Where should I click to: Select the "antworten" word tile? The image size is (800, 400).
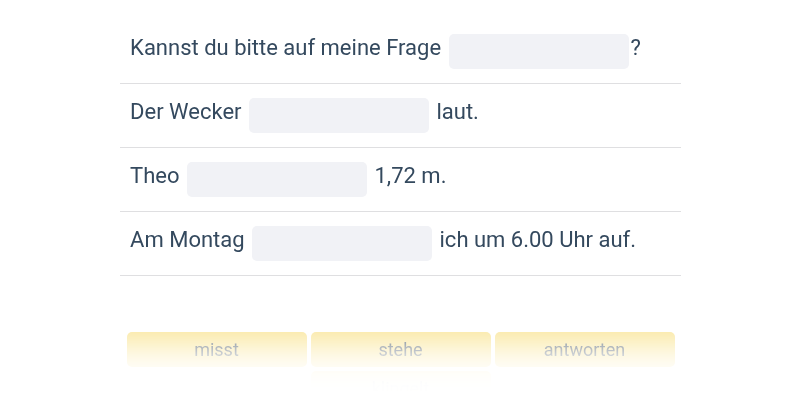pyautogui.click(x=584, y=350)
